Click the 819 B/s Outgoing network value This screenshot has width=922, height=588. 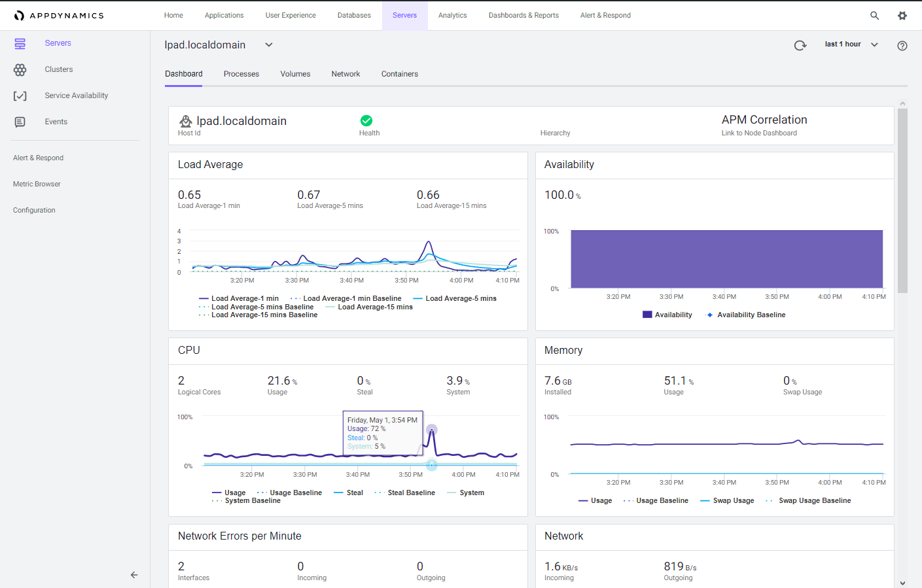680,566
